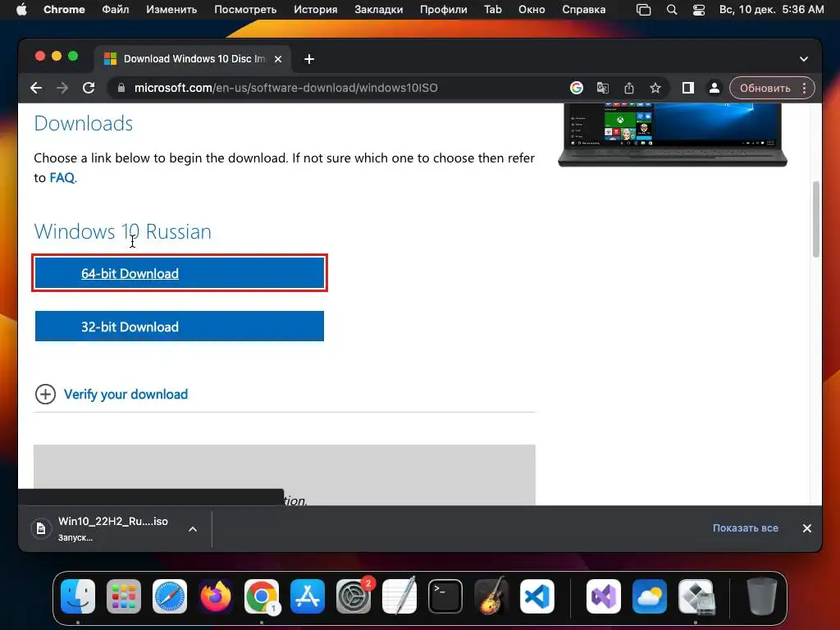840x630 pixels.
Task: Click the forward navigation arrow
Action: pyautogui.click(x=62, y=88)
